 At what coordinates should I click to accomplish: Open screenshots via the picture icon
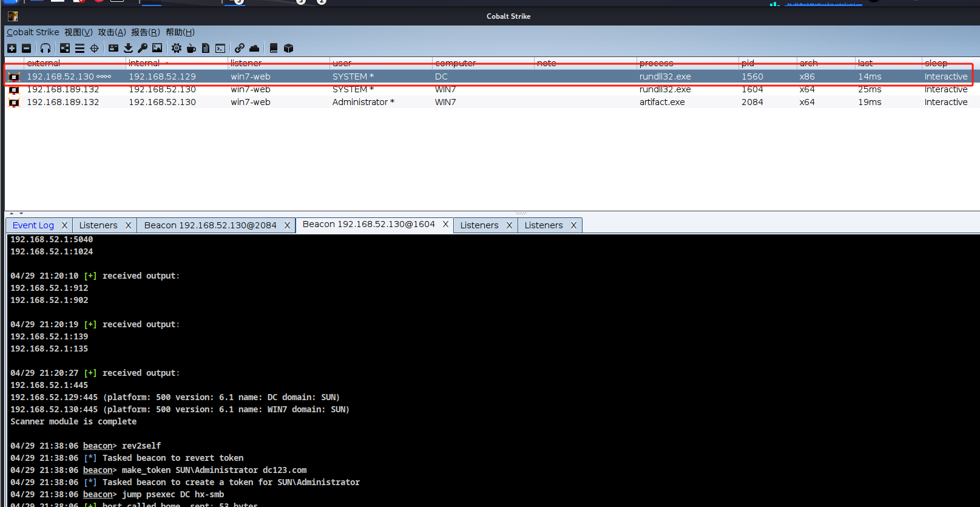[157, 48]
